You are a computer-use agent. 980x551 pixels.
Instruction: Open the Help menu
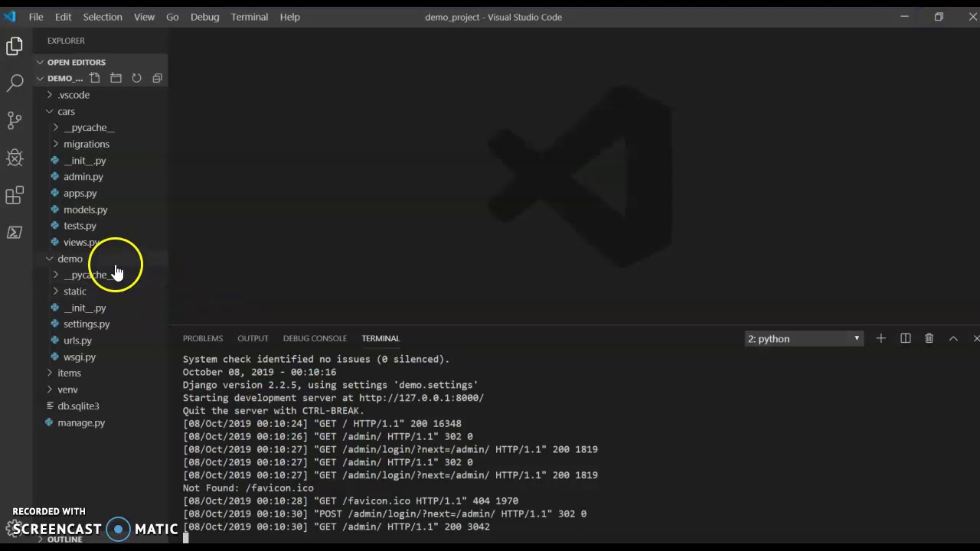[290, 17]
